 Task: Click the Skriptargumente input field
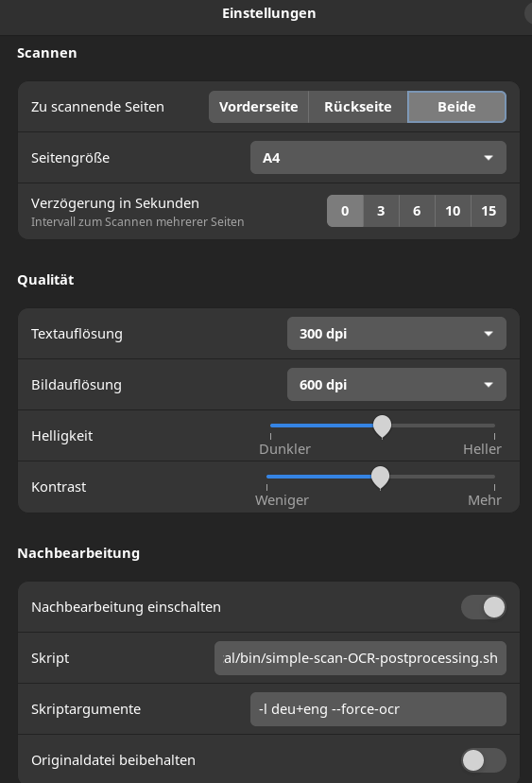[x=378, y=709]
